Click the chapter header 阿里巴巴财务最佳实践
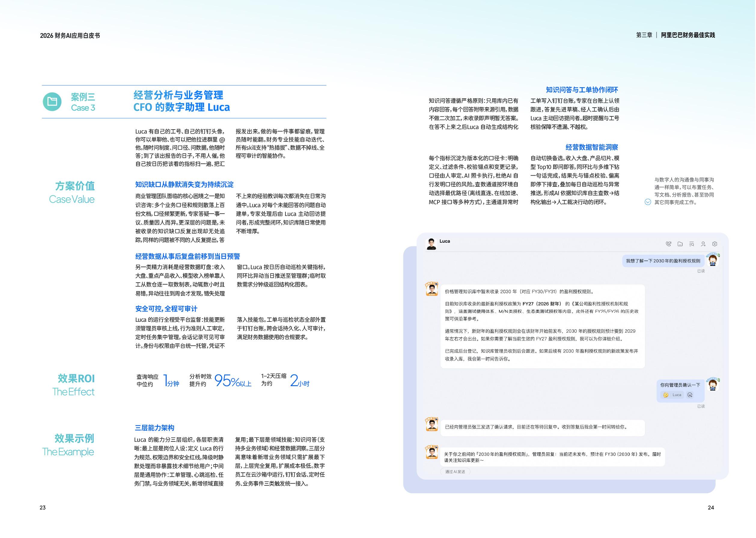756x538 pixels. click(x=688, y=35)
